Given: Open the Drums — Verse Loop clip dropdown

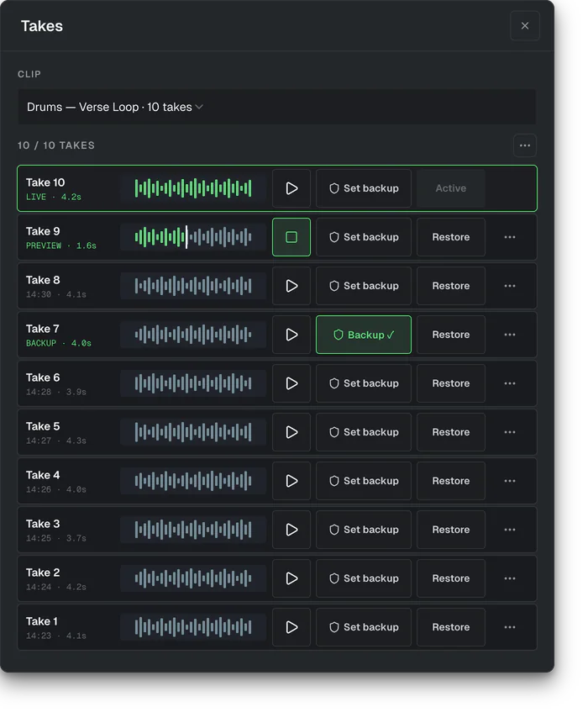Looking at the screenshot, I should [x=277, y=107].
